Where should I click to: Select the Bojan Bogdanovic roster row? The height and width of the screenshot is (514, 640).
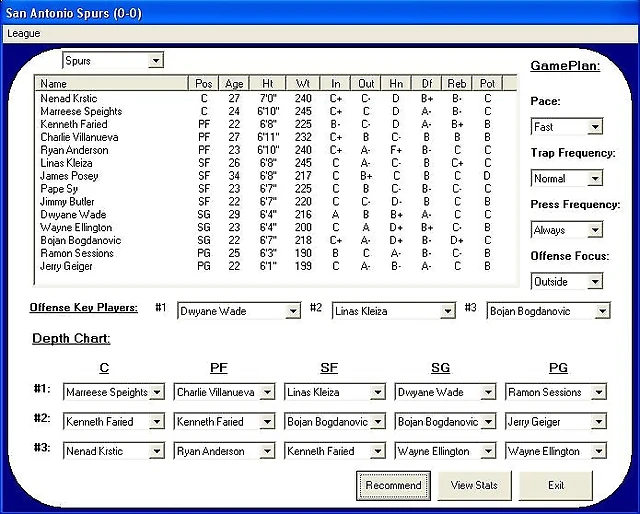(276, 240)
